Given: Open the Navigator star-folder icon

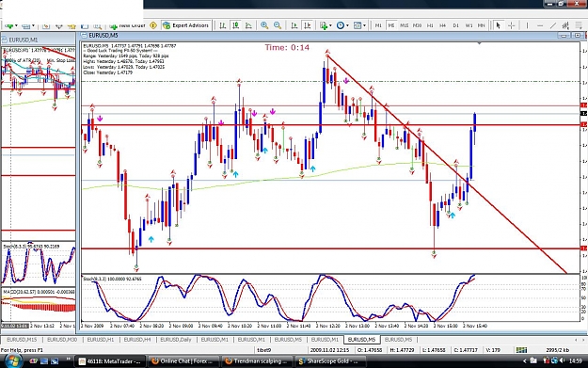Looking at the screenshot, I should (72, 25).
